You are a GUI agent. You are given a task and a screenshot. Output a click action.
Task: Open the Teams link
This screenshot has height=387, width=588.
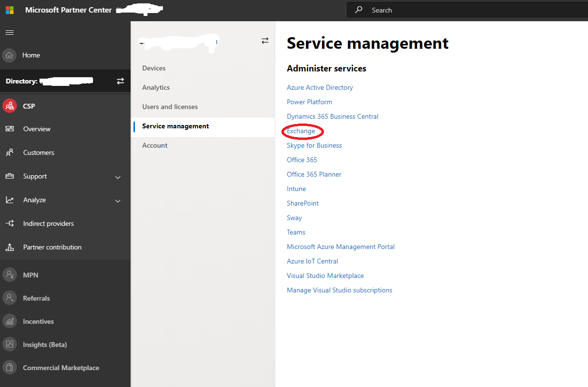coord(296,232)
